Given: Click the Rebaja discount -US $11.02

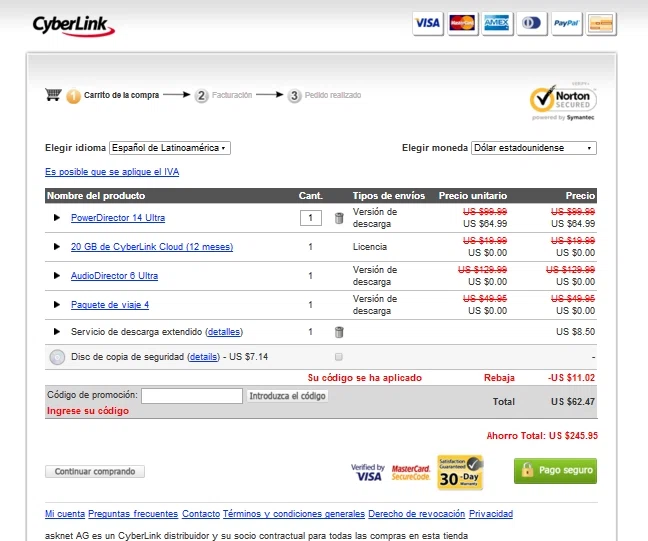Looking at the screenshot, I should 571,378.
